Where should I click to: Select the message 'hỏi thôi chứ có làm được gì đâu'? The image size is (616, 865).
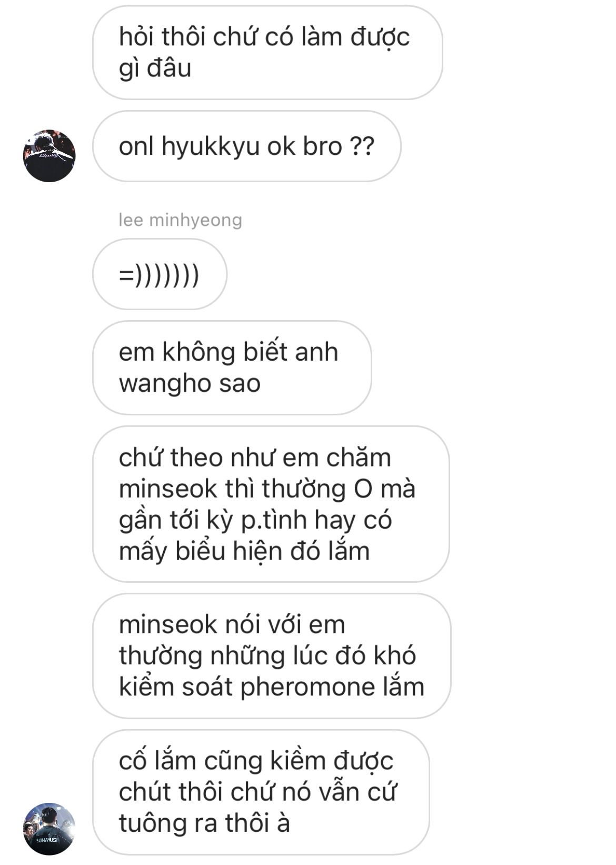tap(267, 52)
